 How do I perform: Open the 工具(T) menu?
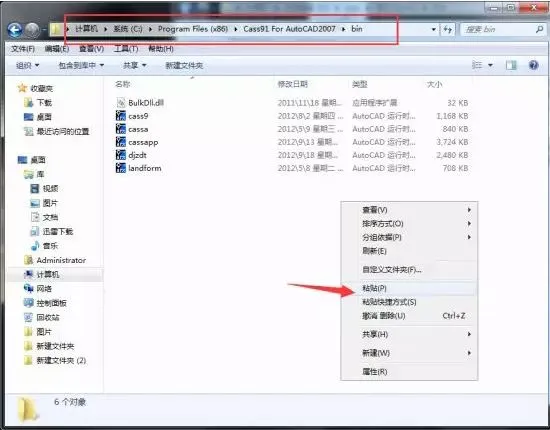click(126, 49)
